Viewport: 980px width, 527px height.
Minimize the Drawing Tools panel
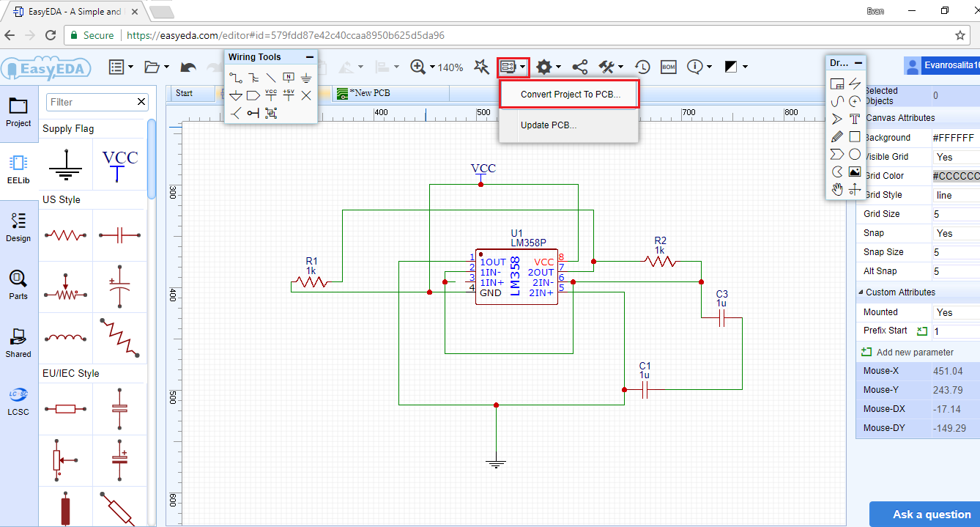click(858, 63)
